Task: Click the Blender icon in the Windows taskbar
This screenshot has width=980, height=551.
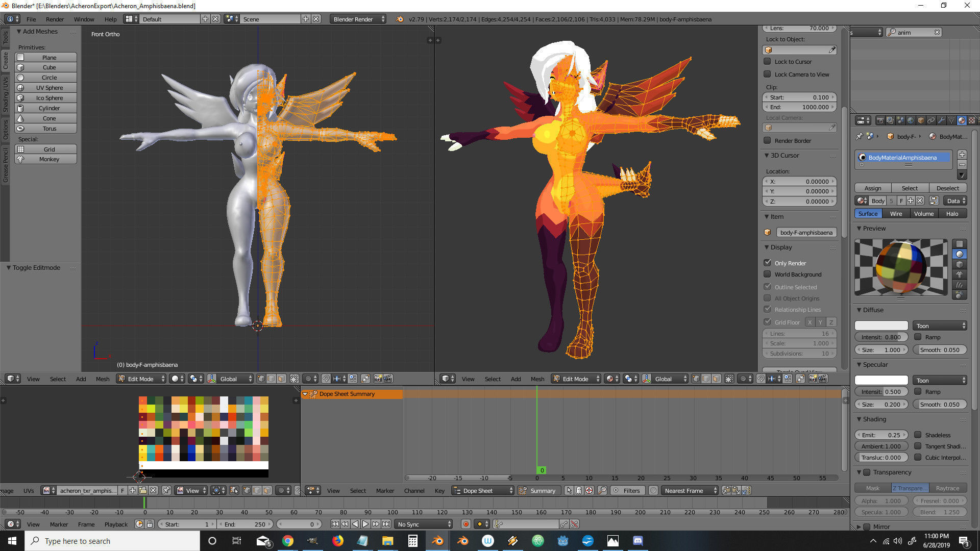Action: (x=437, y=541)
